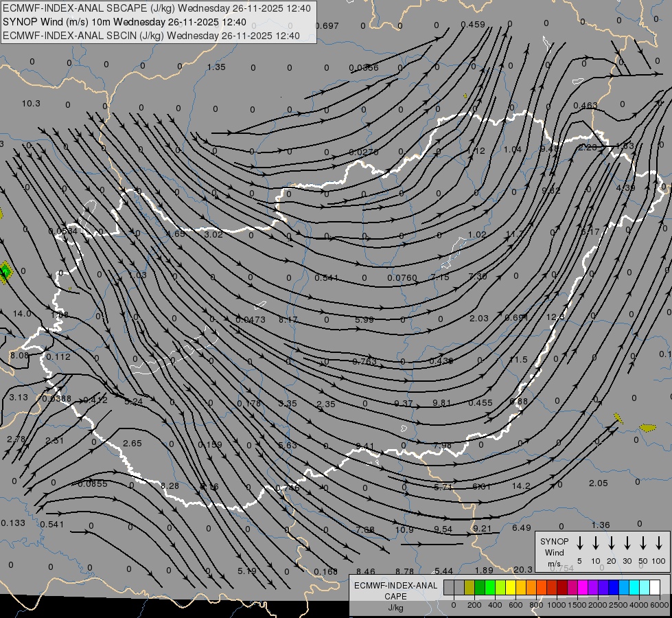The width and height of the screenshot is (672, 618).
Task: Click the map value 0.463
Action: coord(586,105)
